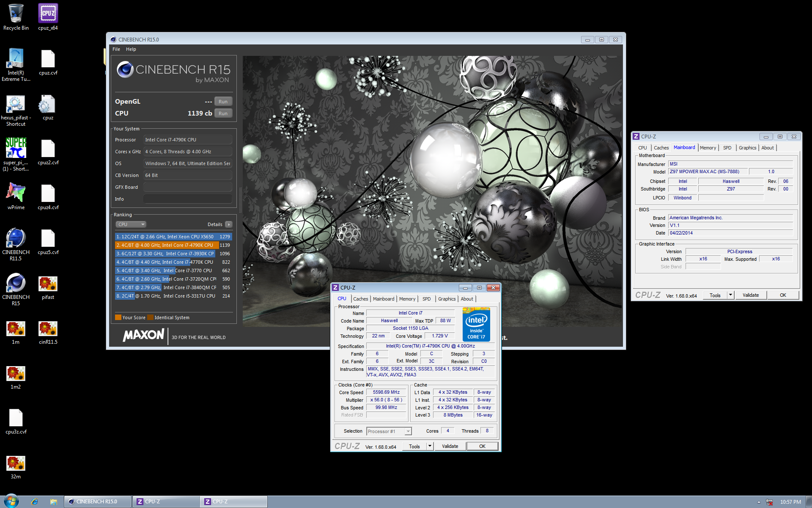Expand the ranking Details arrow
Viewport: 812px width, 508px height.
pos(229,224)
